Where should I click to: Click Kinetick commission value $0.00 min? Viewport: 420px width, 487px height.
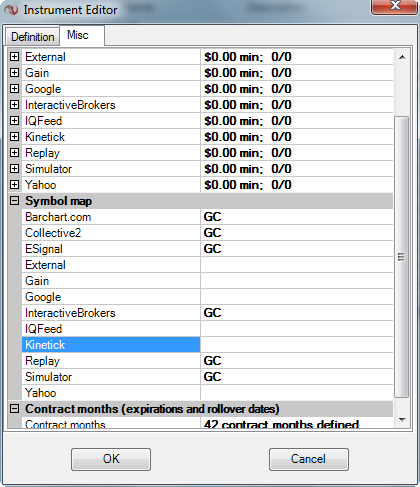pyautogui.click(x=297, y=137)
